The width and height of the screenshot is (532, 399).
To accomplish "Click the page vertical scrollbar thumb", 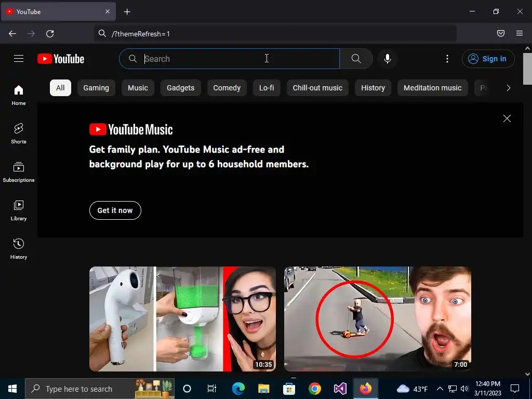I will [x=527, y=69].
